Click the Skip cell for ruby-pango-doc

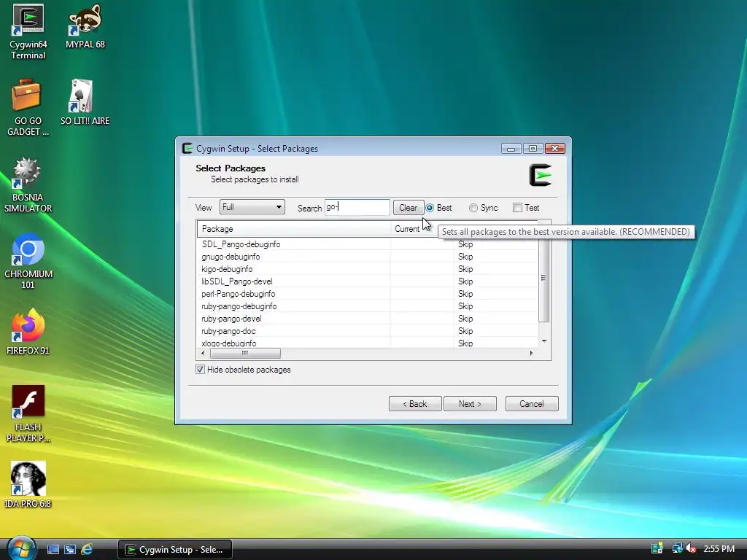(x=465, y=331)
